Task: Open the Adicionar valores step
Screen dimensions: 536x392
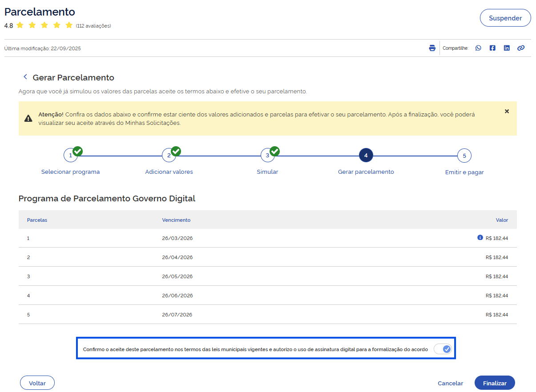Action: click(169, 162)
